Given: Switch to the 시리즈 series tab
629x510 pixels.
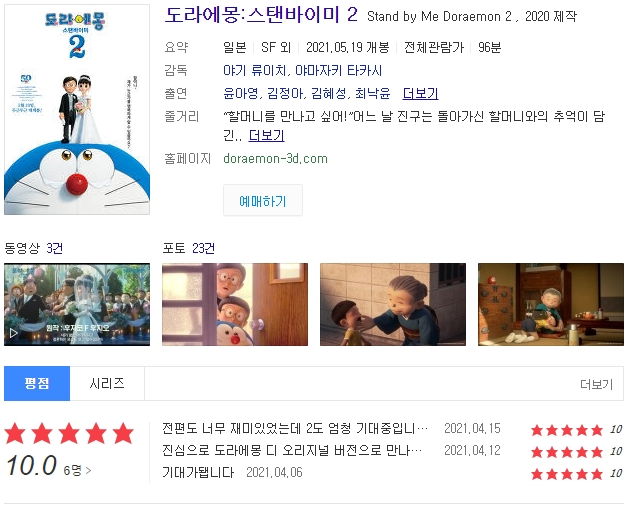Looking at the screenshot, I should click(107, 383).
